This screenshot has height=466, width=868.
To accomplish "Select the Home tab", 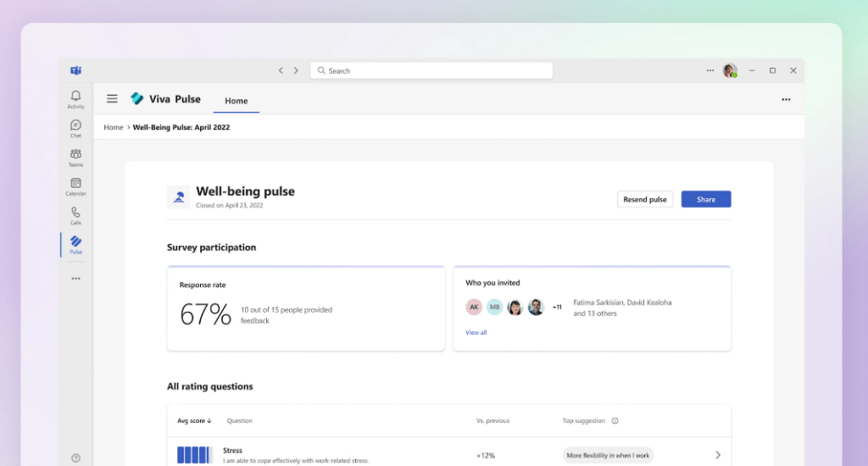I will (236, 101).
